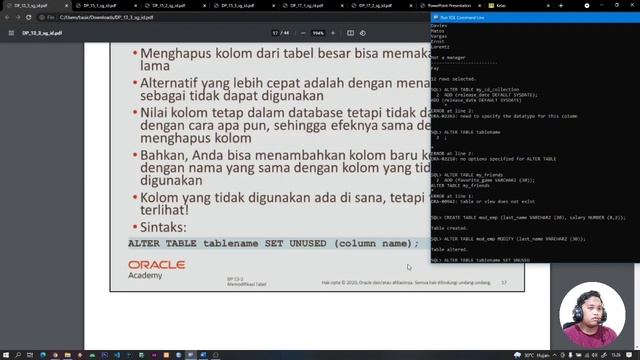640x360 pixels.
Task: Click the ORA-00942 table does not exist error
Action: pos(483,202)
